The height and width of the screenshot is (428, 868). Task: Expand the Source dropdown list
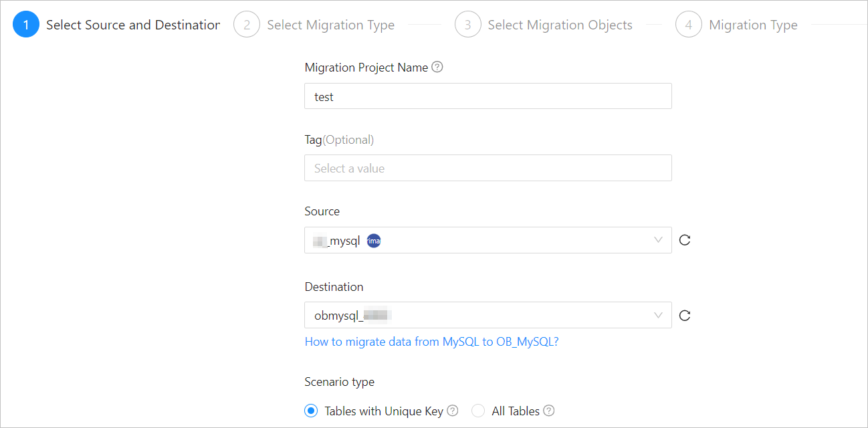click(659, 239)
